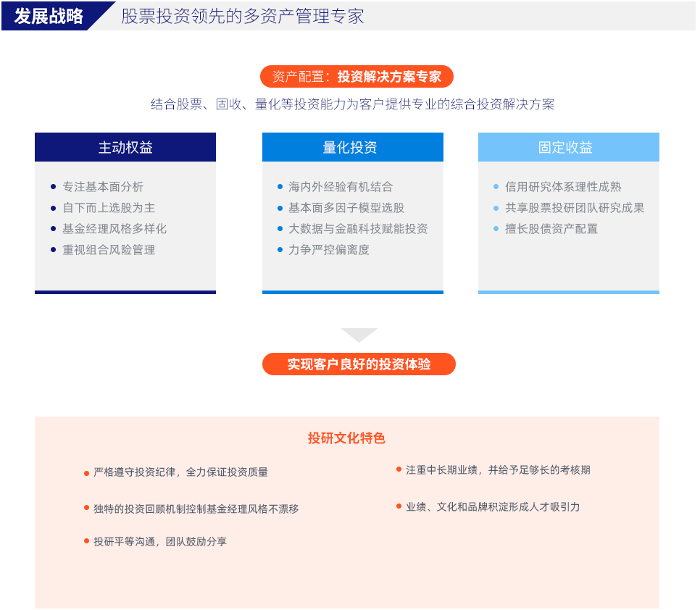This screenshot has width=700, height=610.
Task: Select the 专注基本面分析 bullet item
Action: [103, 187]
